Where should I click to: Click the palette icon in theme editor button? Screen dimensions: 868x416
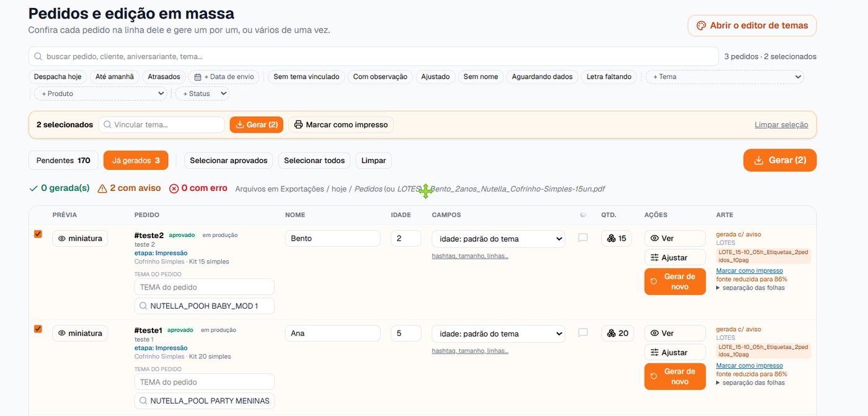701,26
